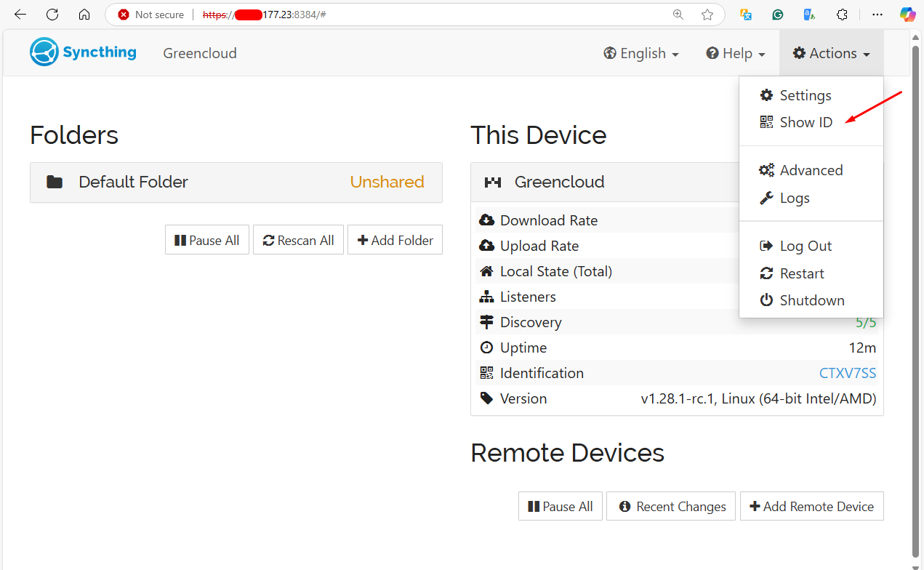
Task: Reload the page with the refresh icon
Action: (x=52, y=15)
